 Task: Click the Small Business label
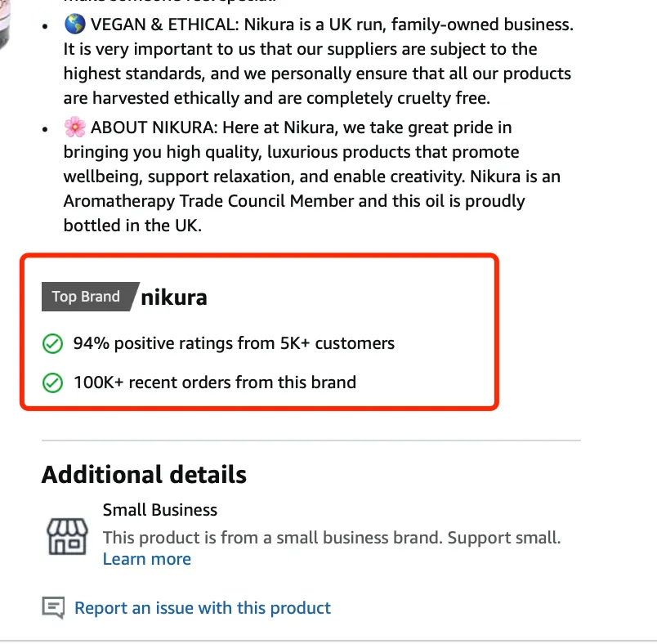(160, 510)
